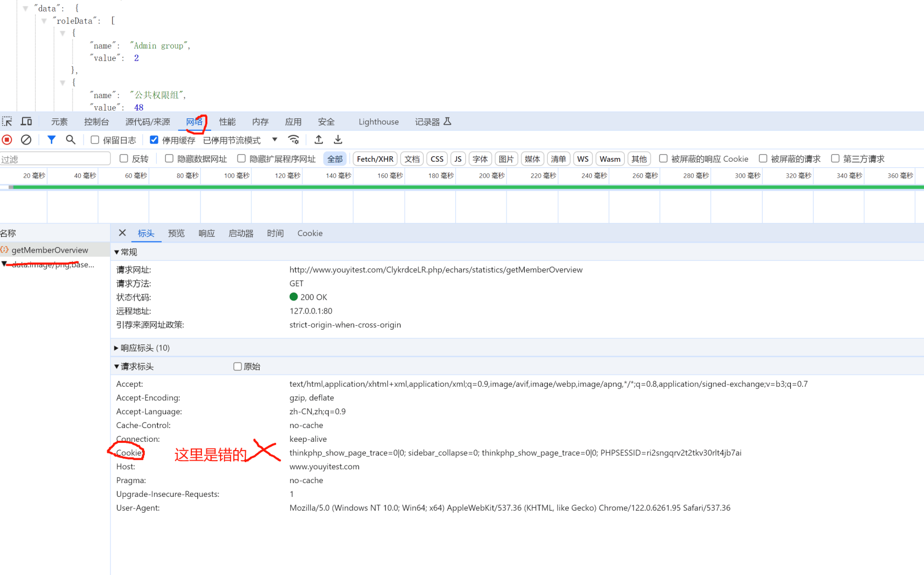This screenshot has width=924, height=575.
Task: Check hide extension URLs option
Action: click(x=241, y=158)
